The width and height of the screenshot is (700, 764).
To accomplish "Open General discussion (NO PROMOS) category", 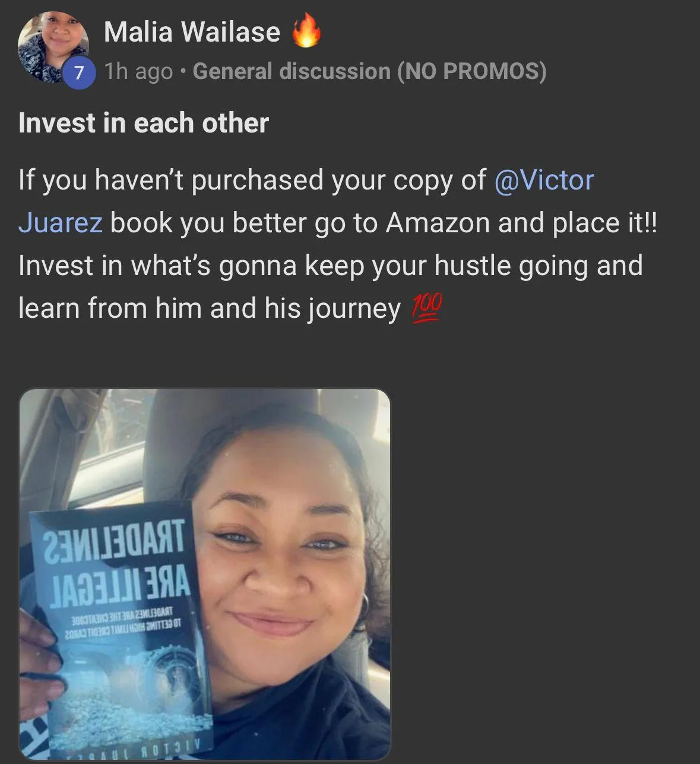I will tap(369, 71).
